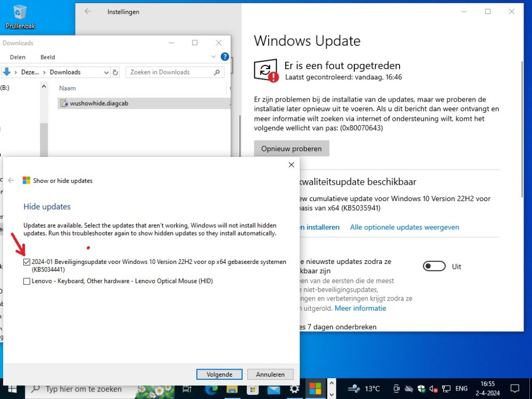
Task: Click the Settings gear icon in the taskbar
Action: tap(294, 389)
